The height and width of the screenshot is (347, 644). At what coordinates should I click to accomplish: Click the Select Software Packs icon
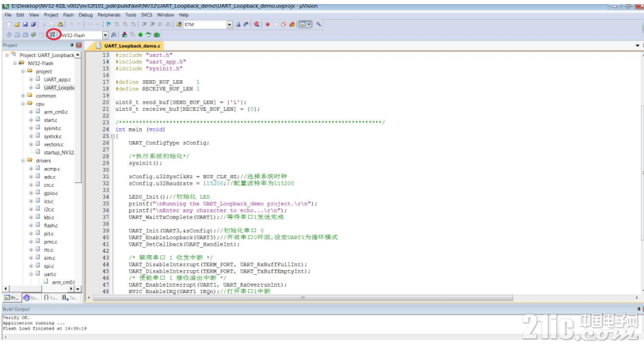[148, 35]
